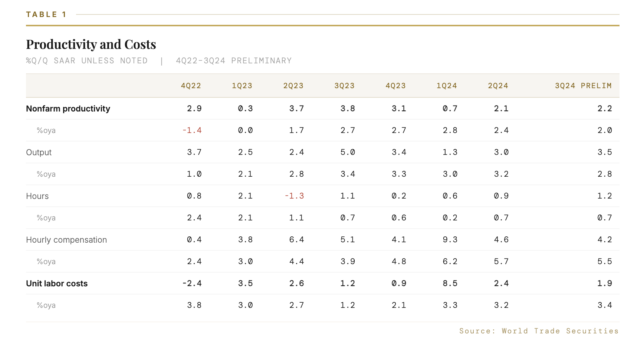Click the Hours row label
644x346 pixels.
[37, 196]
